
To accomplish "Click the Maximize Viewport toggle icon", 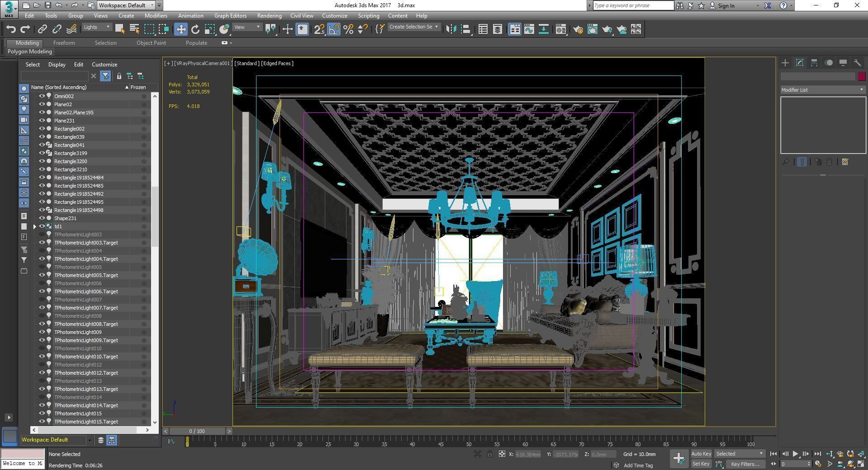I will pyautogui.click(x=861, y=464).
